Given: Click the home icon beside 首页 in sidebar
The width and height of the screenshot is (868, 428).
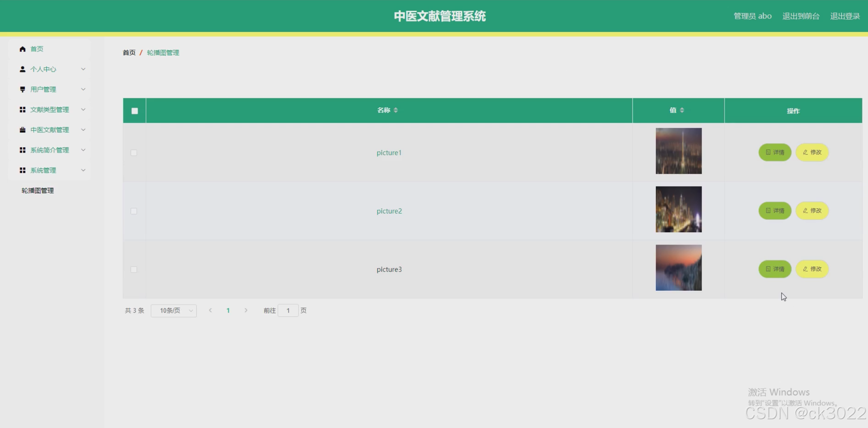Looking at the screenshot, I should coord(22,49).
